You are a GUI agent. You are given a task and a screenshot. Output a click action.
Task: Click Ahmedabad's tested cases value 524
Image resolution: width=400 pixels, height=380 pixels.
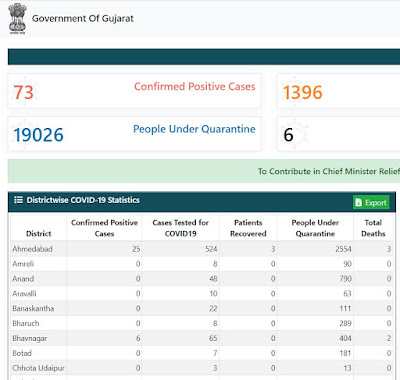[x=211, y=249]
